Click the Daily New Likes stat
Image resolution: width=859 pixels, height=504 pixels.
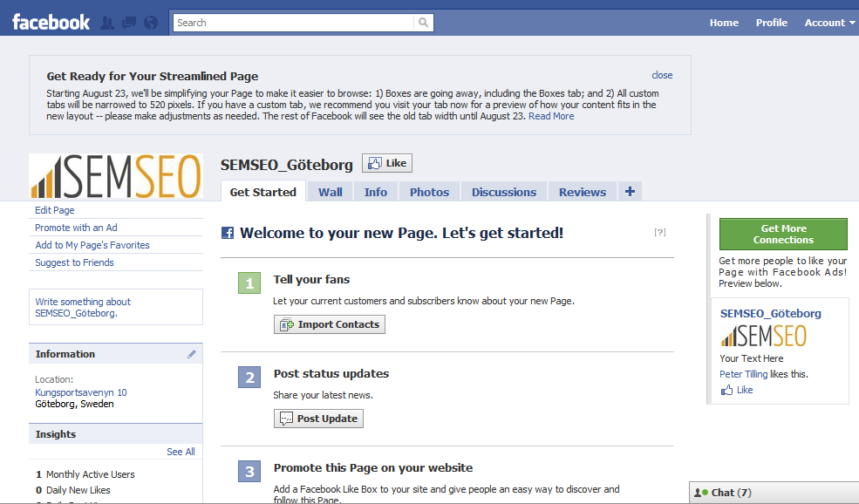click(x=73, y=490)
